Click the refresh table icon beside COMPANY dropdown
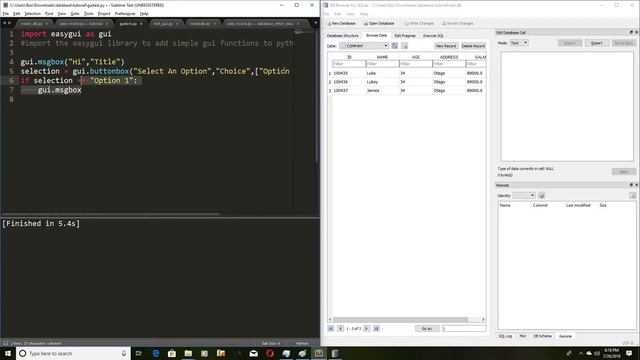 pyautogui.click(x=395, y=46)
